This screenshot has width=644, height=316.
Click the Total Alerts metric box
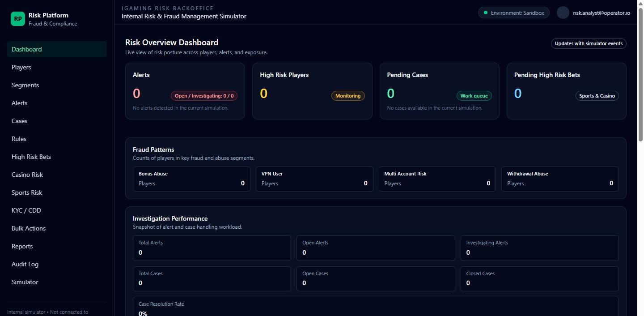pyautogui.click(x=212, y=248)
